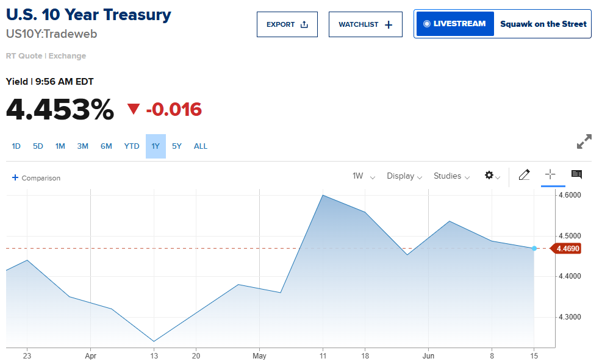
Task: Click the EXPORT button
Action: (x=287, y=24)
